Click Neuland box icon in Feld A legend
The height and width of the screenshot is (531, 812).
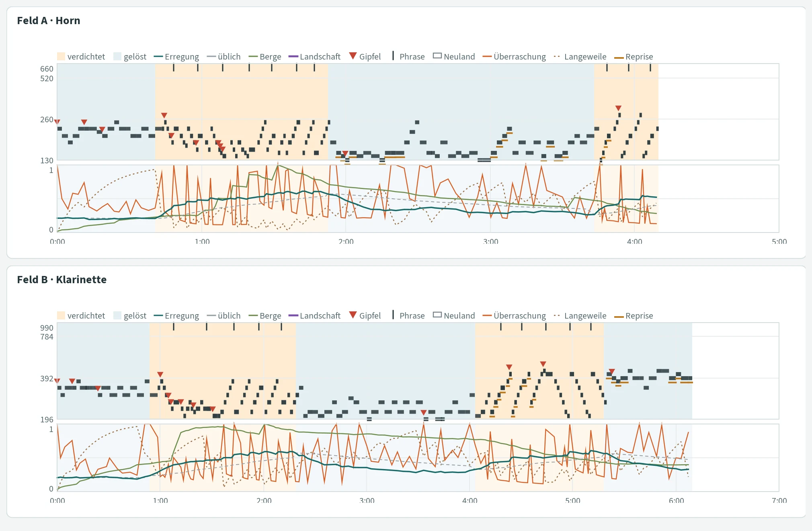pos(437,56)
